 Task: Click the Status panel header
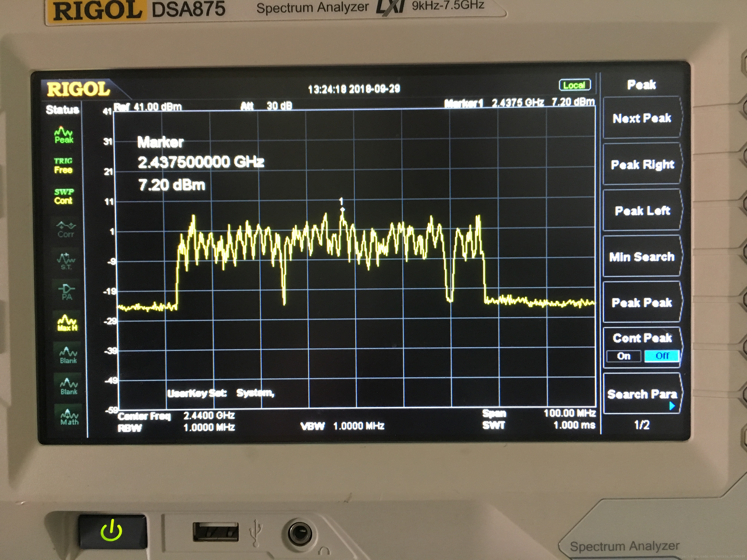pyautogui.click(x=62, y=110)
